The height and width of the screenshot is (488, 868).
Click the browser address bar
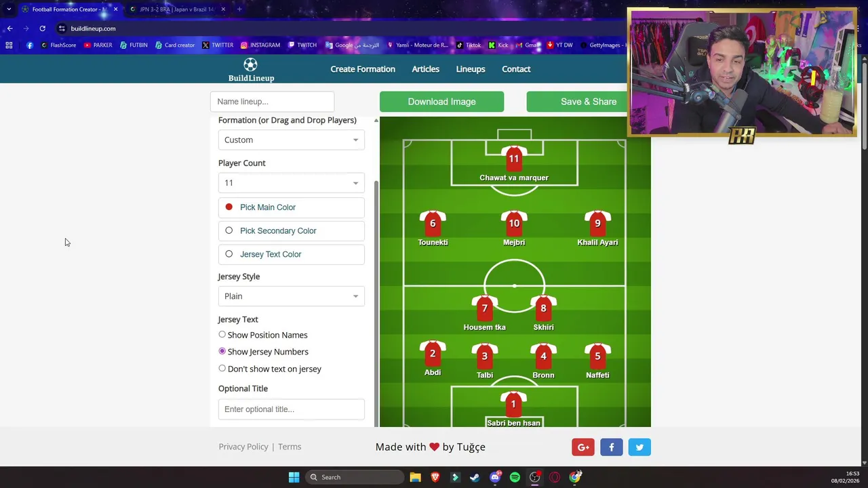click(339, 28)
